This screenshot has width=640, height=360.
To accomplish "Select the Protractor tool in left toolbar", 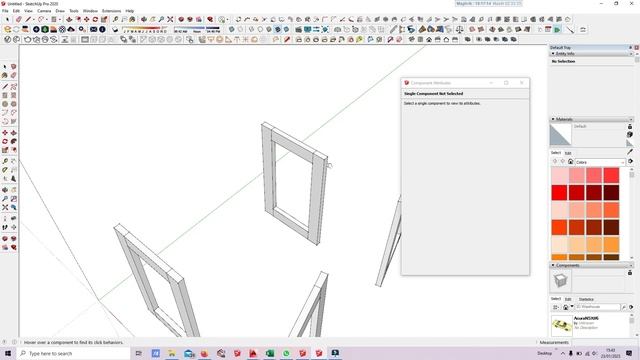I will coord(4,169).
